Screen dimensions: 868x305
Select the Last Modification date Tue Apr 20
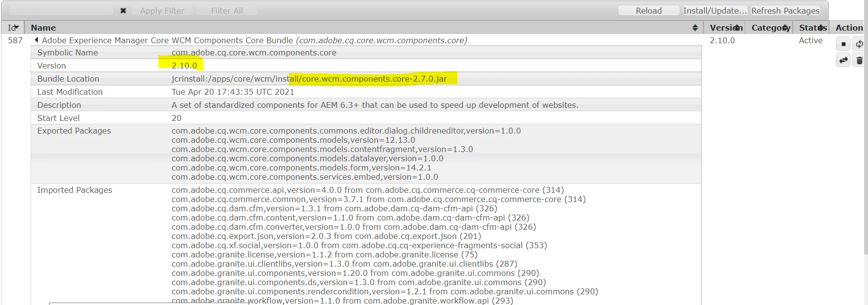[233, 92]
